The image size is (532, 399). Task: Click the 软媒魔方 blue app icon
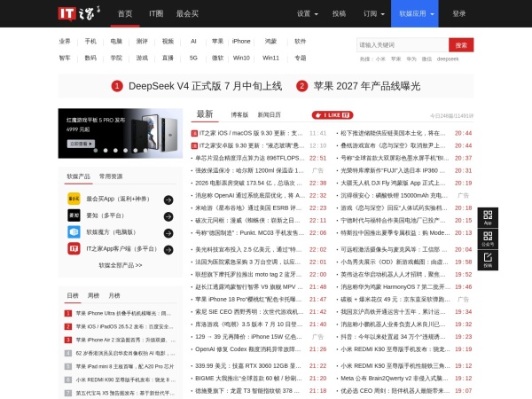[x=74, y=231]
